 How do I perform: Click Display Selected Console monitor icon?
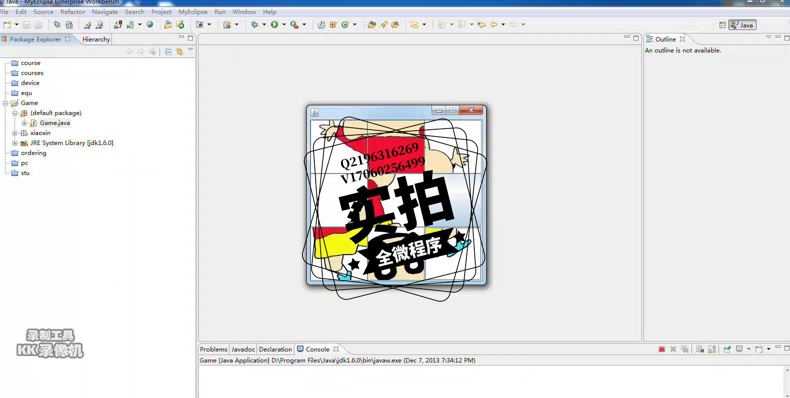pyautogui.click(x=739, y=349)
